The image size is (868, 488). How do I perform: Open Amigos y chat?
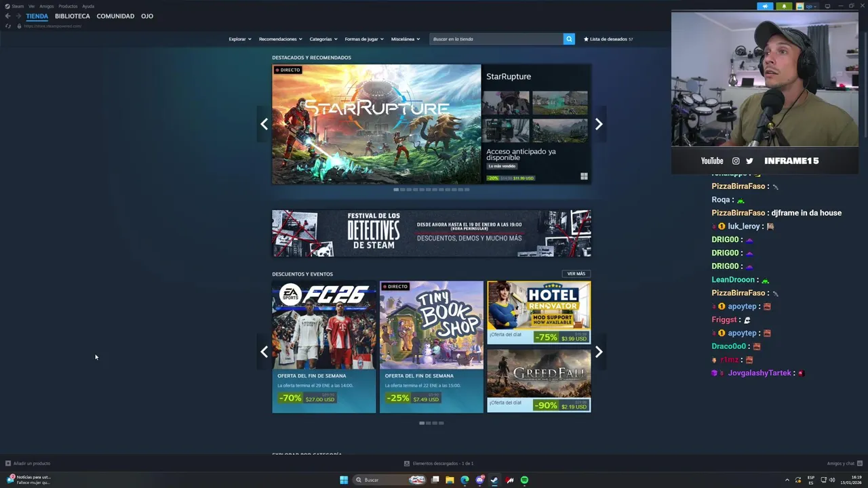[x=844, y=464]
